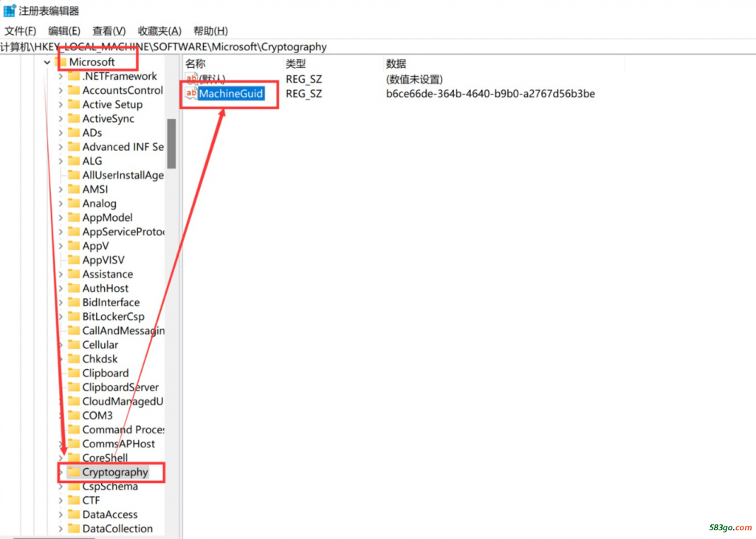This screenshot has height=539, width=756.
Task: Select the CloudManagedU tree key
Action: click(123, 401)
